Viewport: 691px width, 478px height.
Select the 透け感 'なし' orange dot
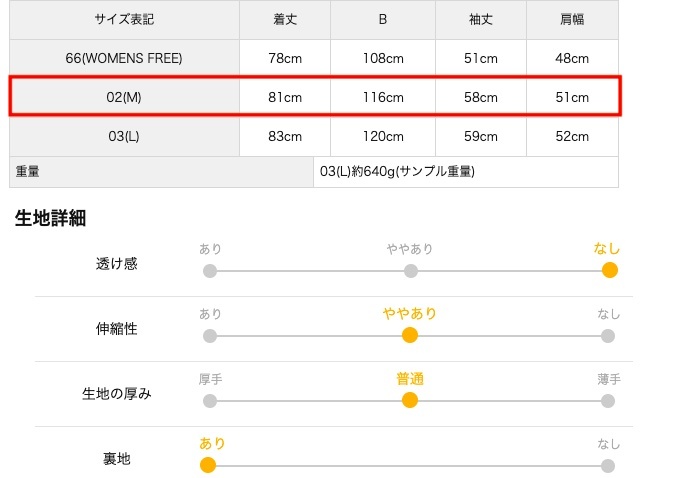tap(609, 270)
